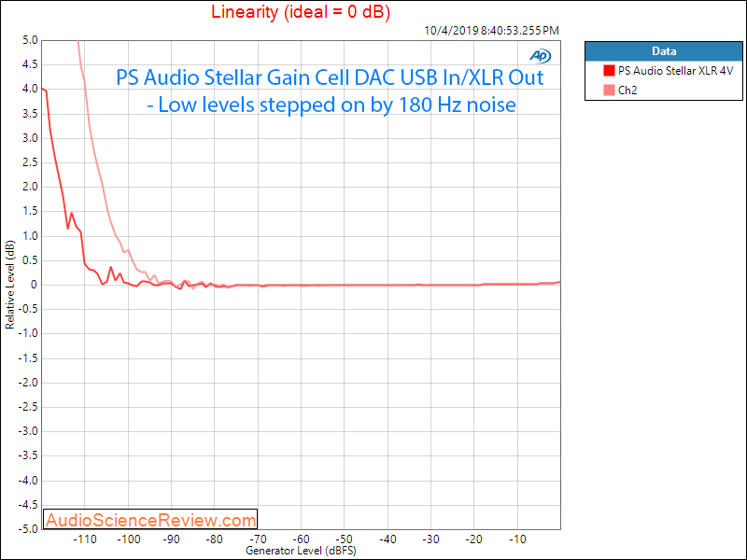
Task: Select the 'Ch2' legend label
Action: 627,90
